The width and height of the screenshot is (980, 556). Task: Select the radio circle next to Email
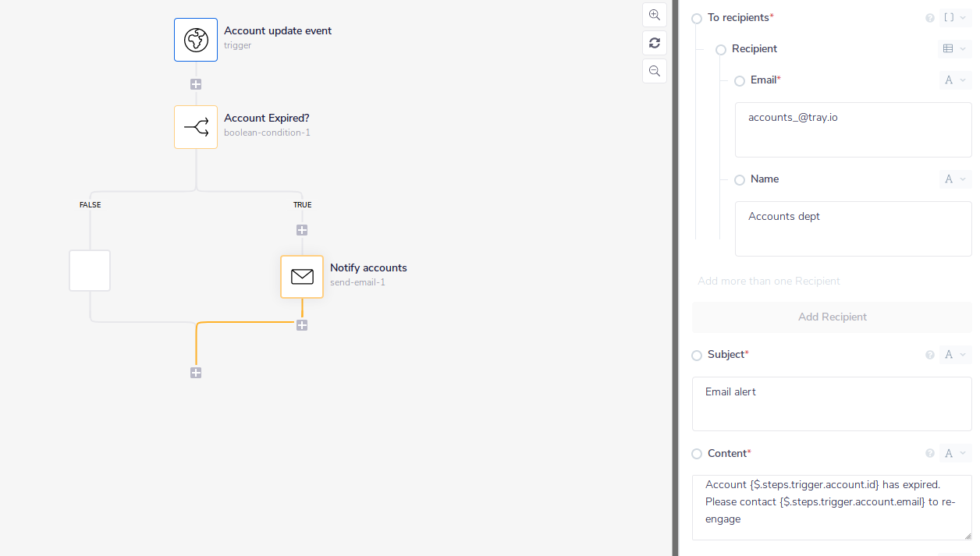pos(740,80)
